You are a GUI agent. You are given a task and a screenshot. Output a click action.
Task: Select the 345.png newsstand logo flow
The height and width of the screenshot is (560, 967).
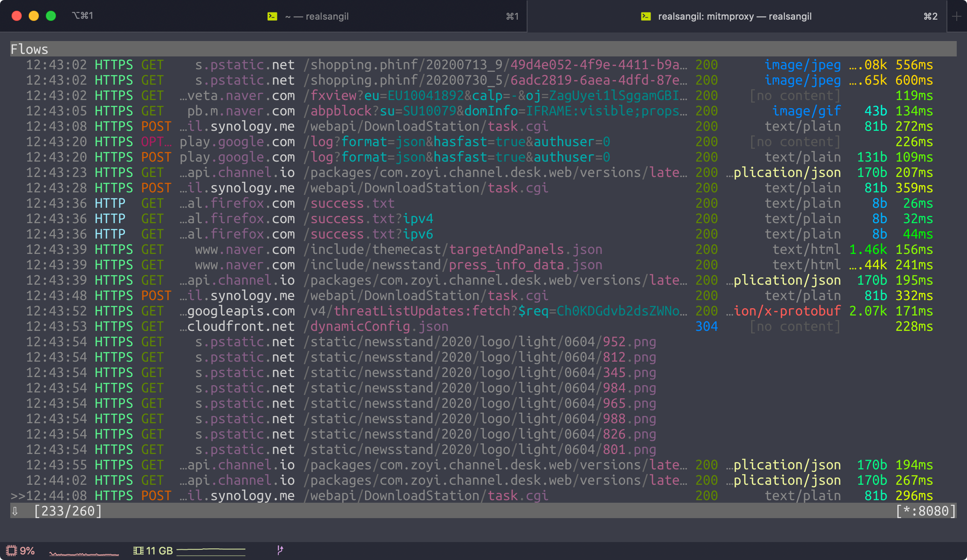click(x=483, y=372)
